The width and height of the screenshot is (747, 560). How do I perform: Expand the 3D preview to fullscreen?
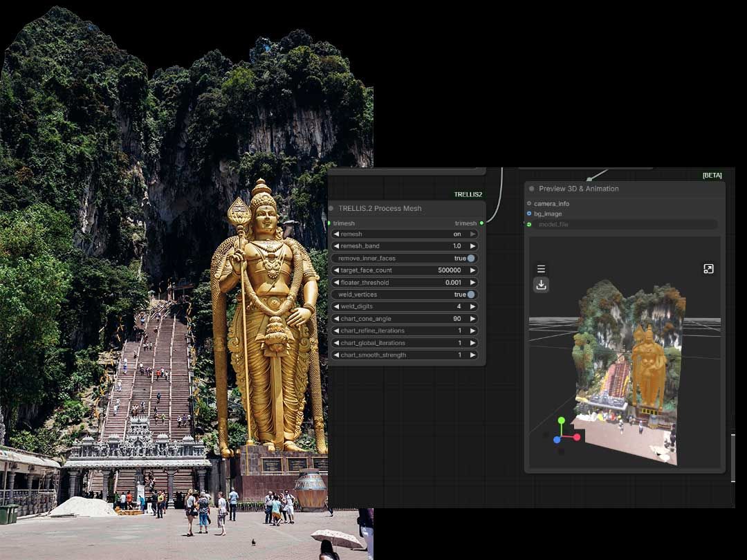[x=708, y=269]
